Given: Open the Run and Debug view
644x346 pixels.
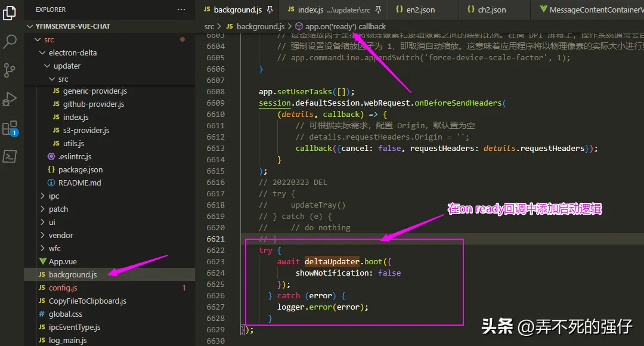Looking at the screenshot, I should pyautogui.click(x=10, y=99).
